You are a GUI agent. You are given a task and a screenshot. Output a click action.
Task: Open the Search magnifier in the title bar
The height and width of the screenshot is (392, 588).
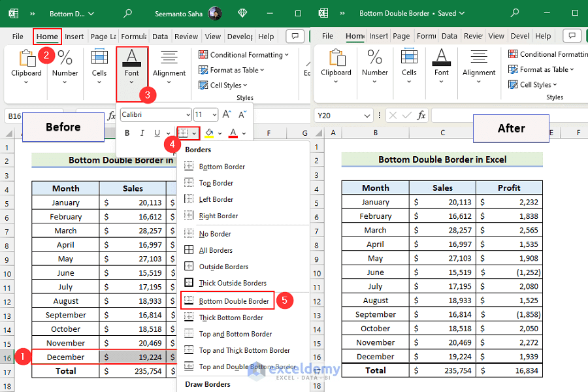(127, 13)
